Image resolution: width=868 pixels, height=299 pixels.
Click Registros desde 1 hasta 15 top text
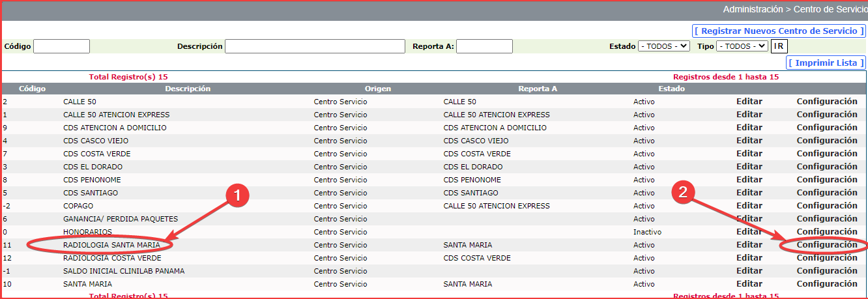[x=726, y=77]
